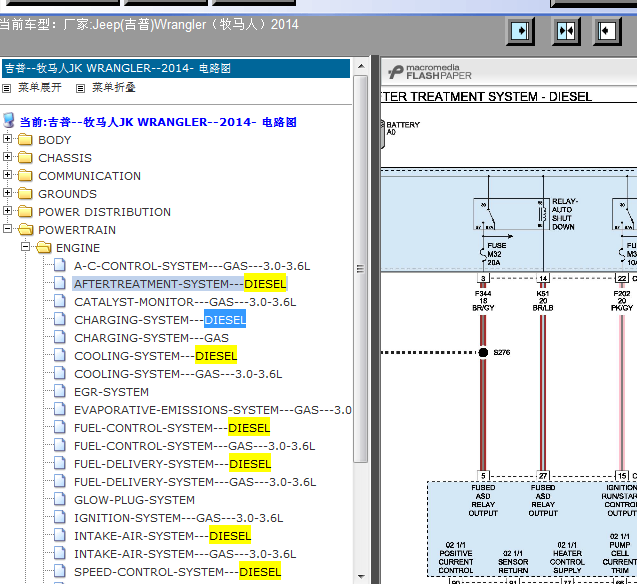Viewport: 637px width, 584px height.
Task: Open COOLING-SYSTEM---GAS---3.0-3.6L diagram
Action: (x=178, y=374)
